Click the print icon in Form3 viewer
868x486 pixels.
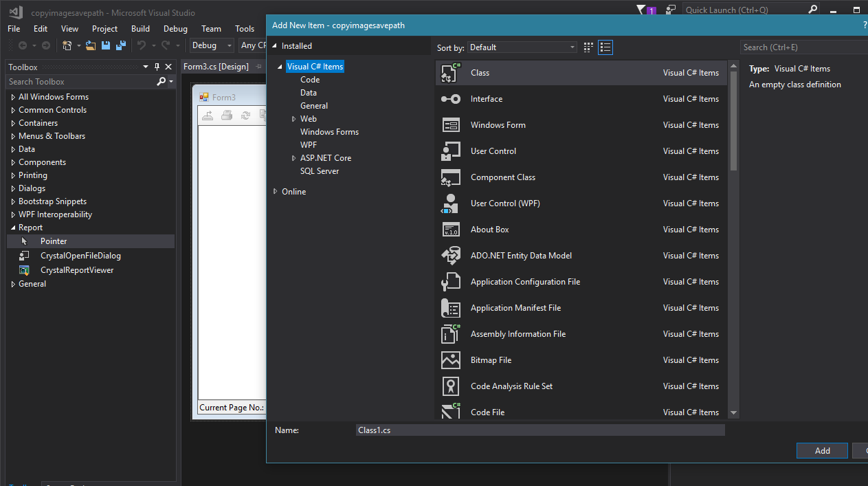coord(226,115)
